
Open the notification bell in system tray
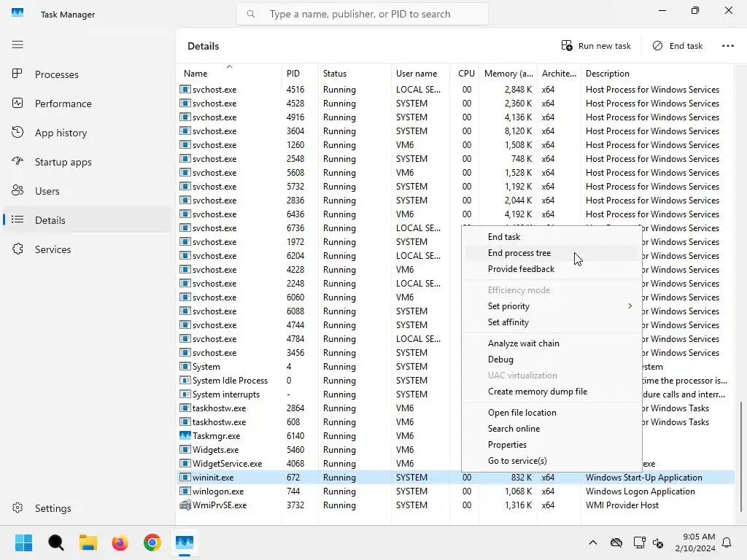coord(727,542)
